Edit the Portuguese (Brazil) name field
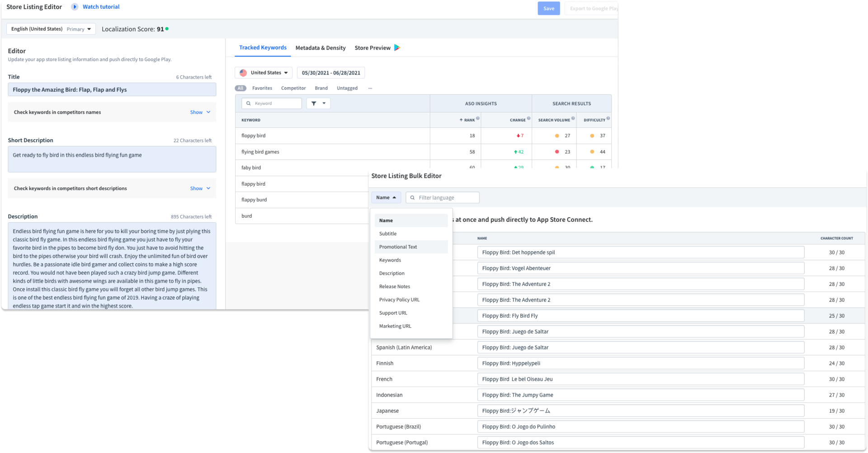Image resolution: width=868 pixels, height=453 pixels. tap(641, 426)
